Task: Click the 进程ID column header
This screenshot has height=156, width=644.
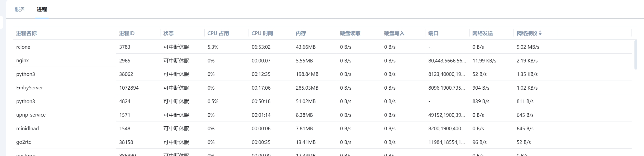Action: [127, 33]
